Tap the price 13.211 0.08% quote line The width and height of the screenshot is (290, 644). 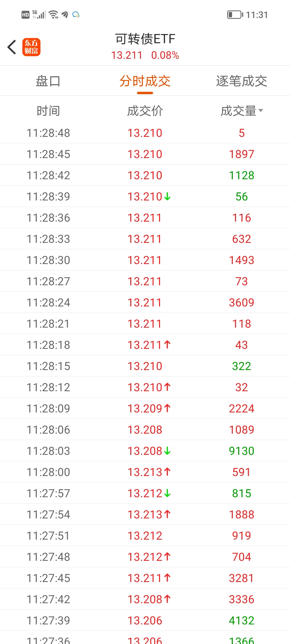click(145, 55)
